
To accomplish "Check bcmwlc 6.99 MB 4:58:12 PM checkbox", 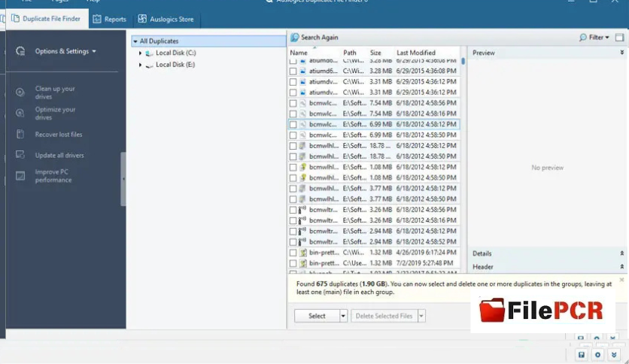I will 293,125.
